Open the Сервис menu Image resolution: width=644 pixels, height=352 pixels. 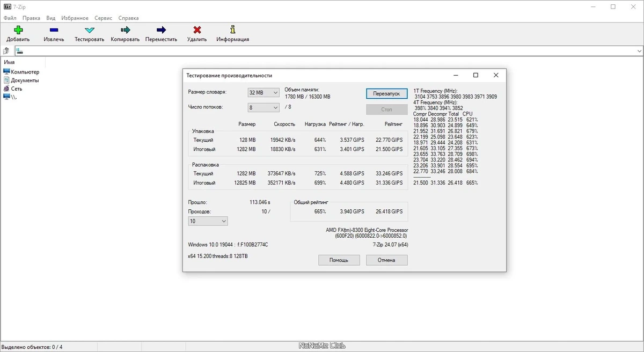103,18
